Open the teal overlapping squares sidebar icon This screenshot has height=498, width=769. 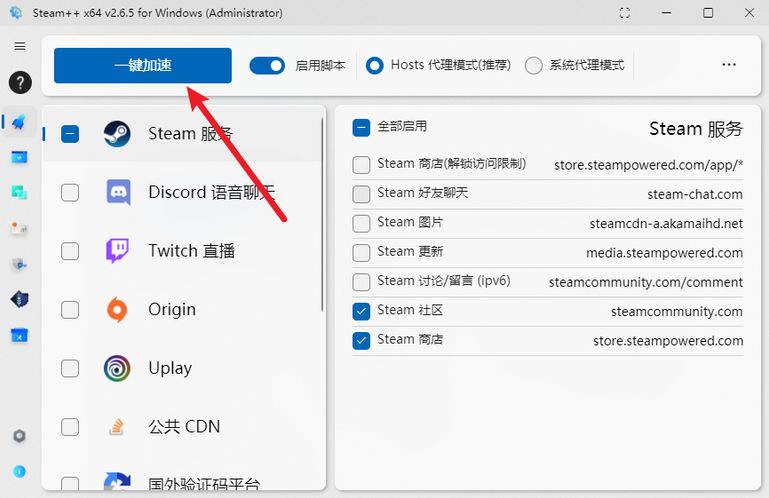19,192
